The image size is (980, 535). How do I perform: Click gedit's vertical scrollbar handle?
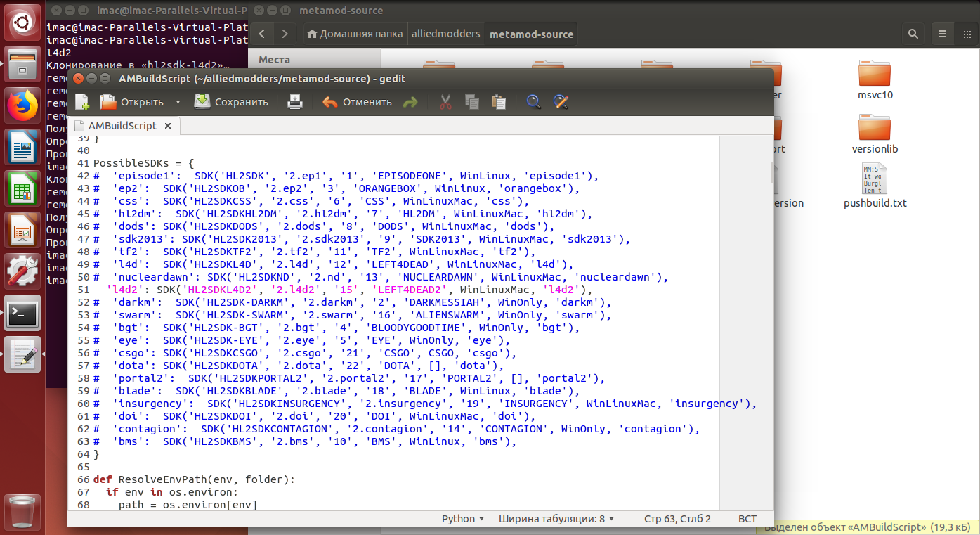(771, 173)
